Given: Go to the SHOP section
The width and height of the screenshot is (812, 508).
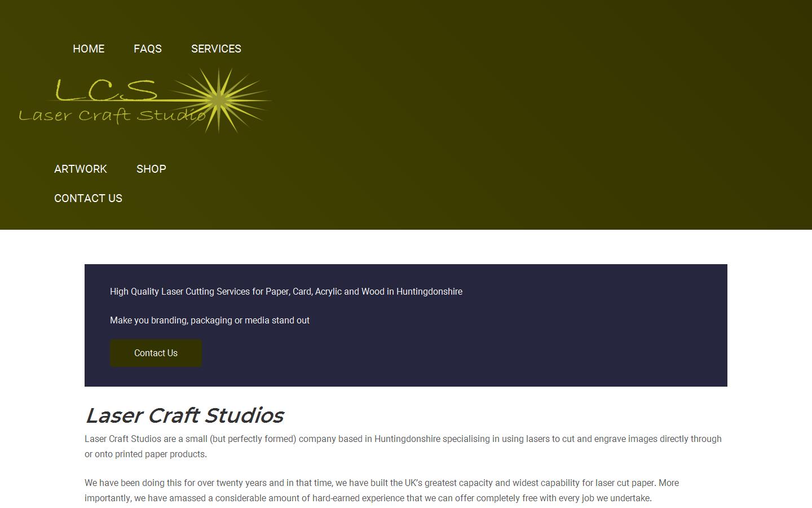Looking at the screenshot, I should [151, 169].
